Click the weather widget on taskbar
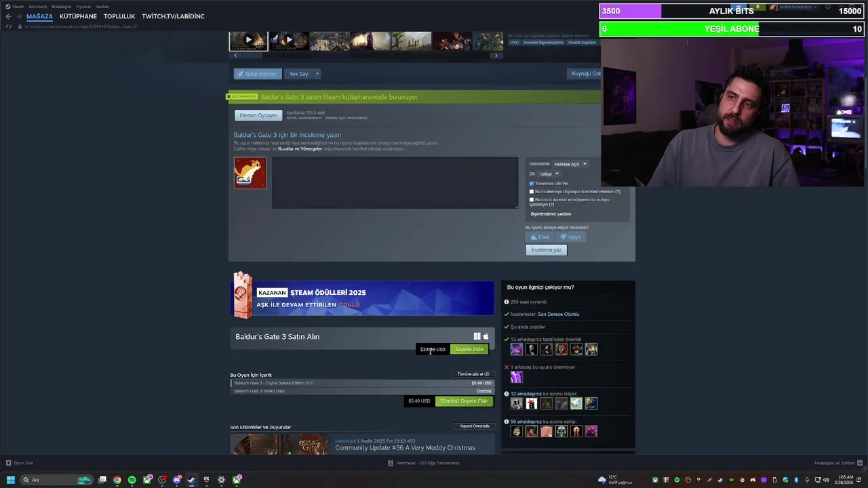Viewport: 868px width, 488px height. (x=616, y=480)
